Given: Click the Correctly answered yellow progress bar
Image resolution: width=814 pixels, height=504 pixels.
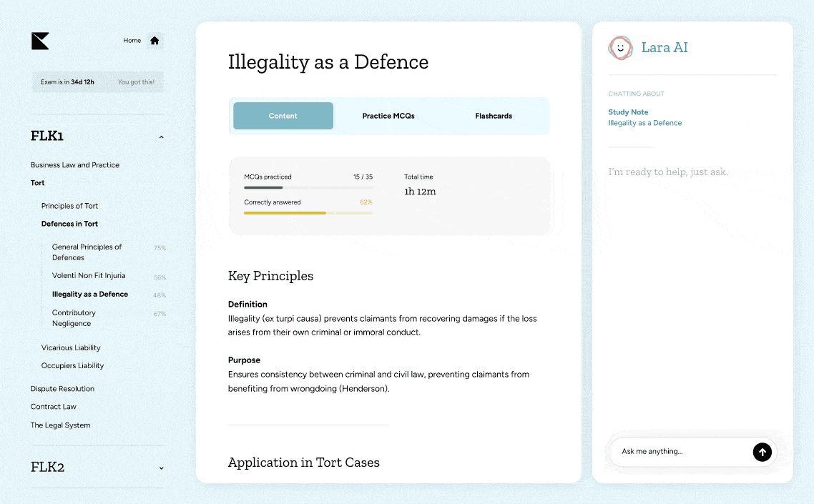Looking at the screenshot, I should point(308,213).
